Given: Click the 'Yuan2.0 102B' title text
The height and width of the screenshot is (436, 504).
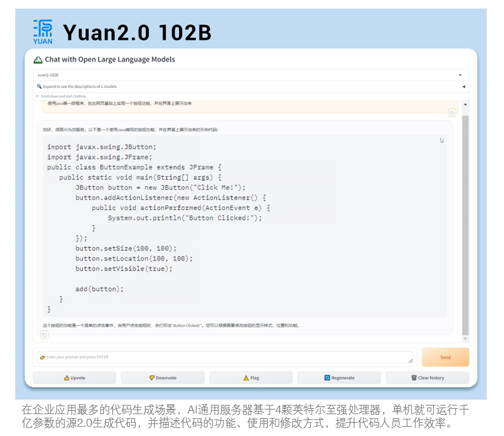Looking at the screenshot, I should click(137, 32).
